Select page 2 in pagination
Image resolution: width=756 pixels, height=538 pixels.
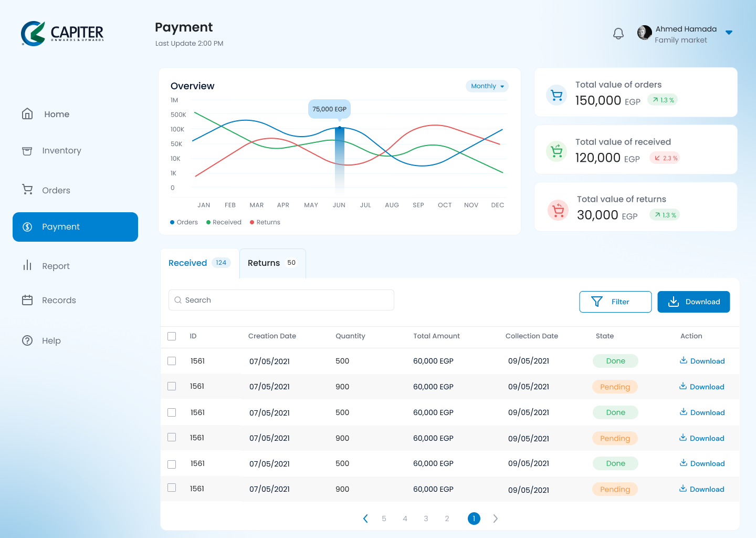pyautogui.click(x=447, y=519)
